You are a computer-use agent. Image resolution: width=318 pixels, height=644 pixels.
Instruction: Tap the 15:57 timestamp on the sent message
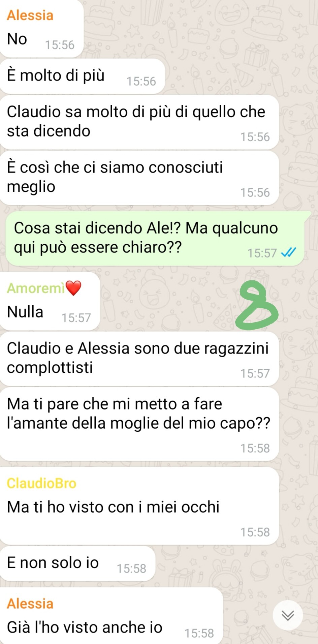coord(262,253)
